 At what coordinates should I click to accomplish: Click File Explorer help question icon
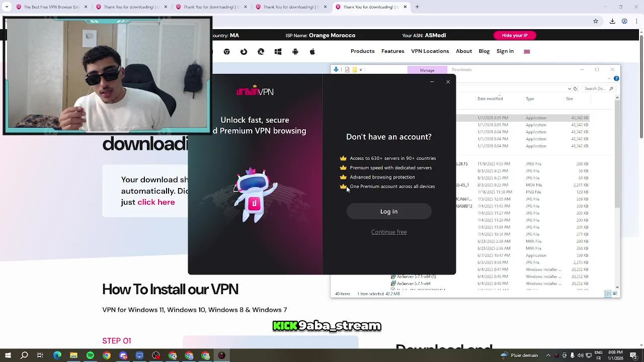pyautogui.click(x=616, y=78)
